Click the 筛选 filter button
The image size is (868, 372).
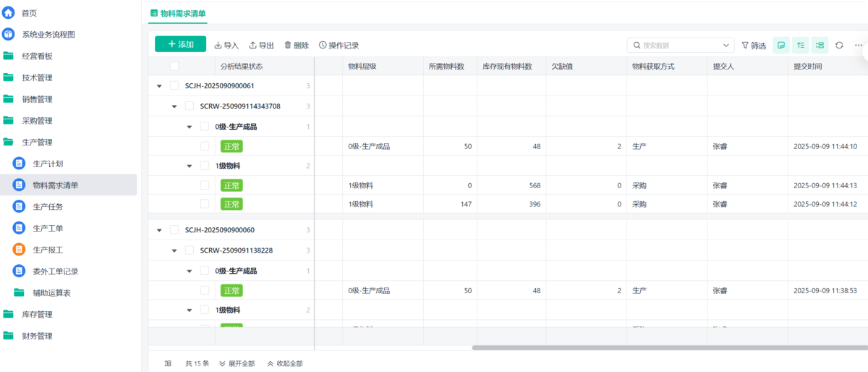pyautogui.click(x=754, y=45)
